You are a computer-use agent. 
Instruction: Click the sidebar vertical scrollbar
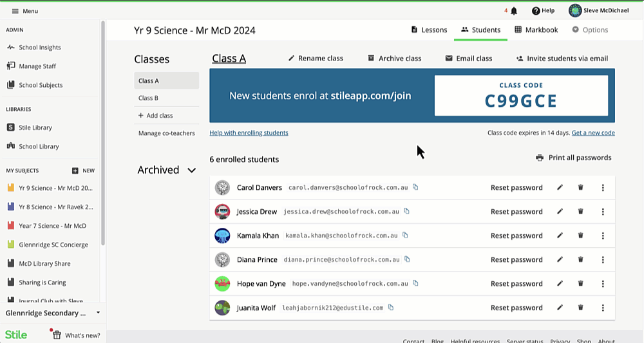click(103, 133)
